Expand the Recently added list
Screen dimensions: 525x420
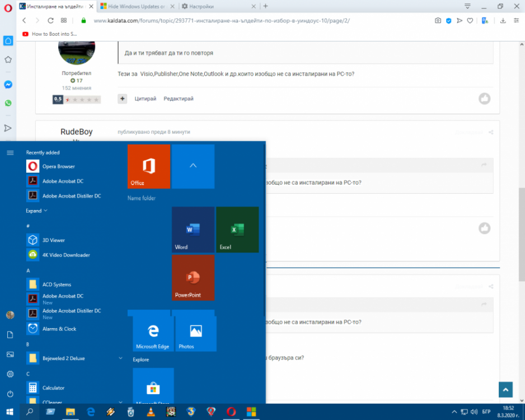point(36,211)
